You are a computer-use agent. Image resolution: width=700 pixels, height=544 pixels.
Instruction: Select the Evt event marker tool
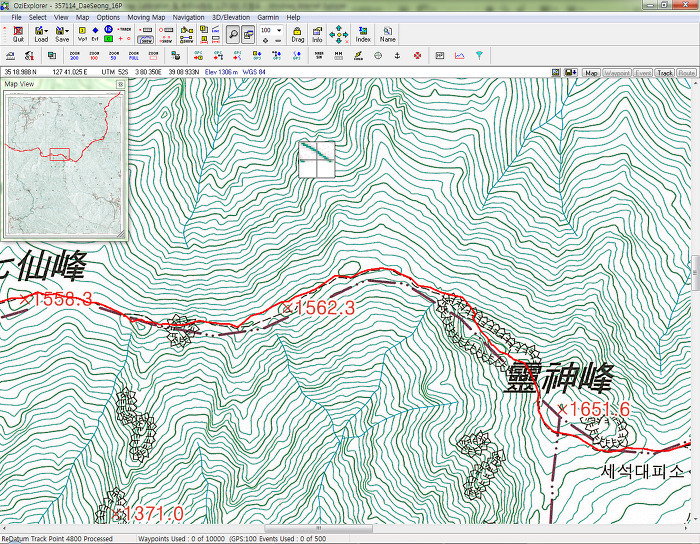[x=95, y=34]
